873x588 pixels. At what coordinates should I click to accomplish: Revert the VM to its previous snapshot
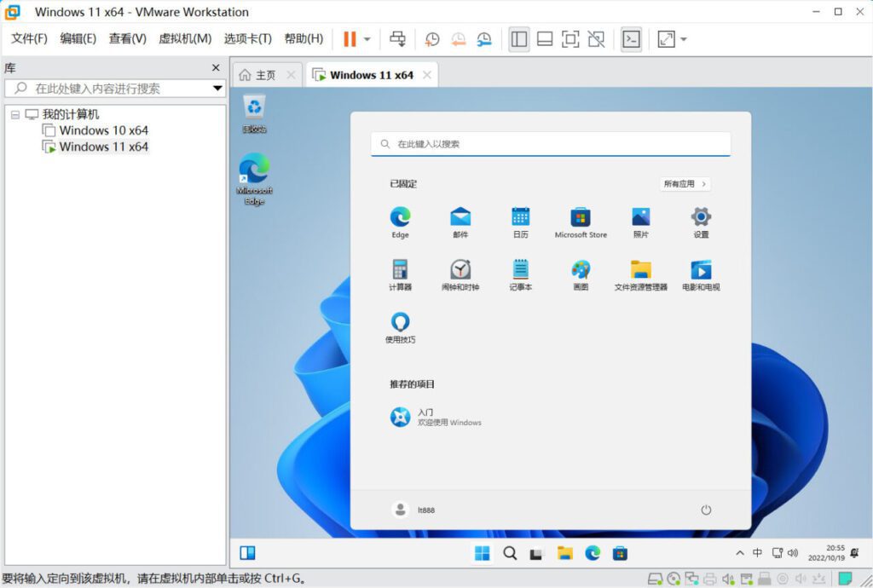tap(459, 39)
